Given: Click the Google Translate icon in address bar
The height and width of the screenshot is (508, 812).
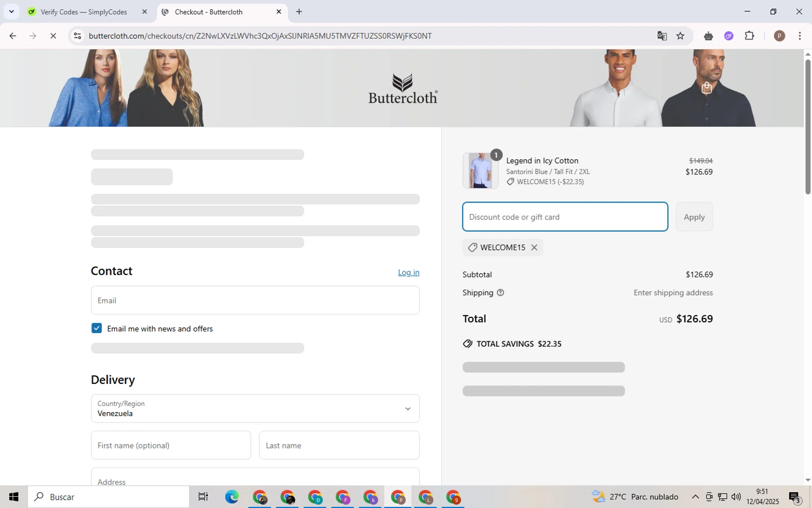Looking at the screenshot, I should (x=662, y=36).
